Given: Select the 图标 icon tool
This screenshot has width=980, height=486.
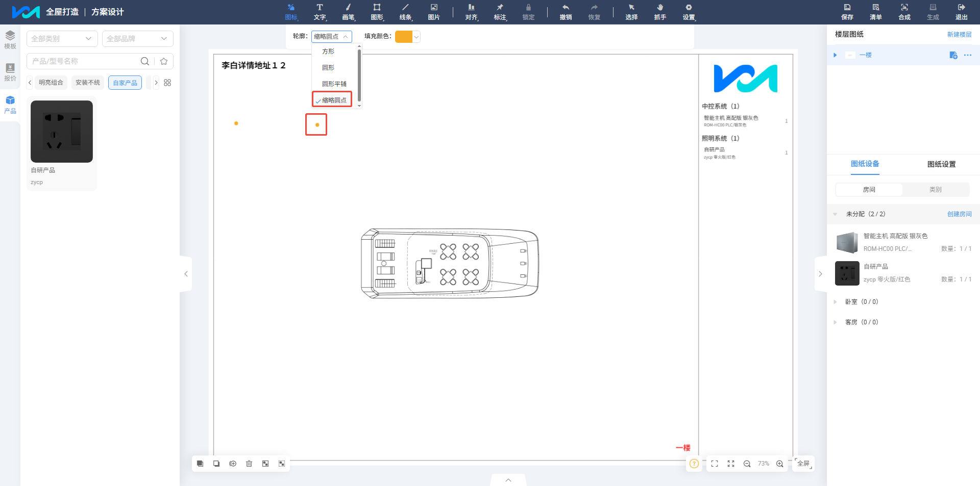Looking at the screenshot, I should point(291,12).
